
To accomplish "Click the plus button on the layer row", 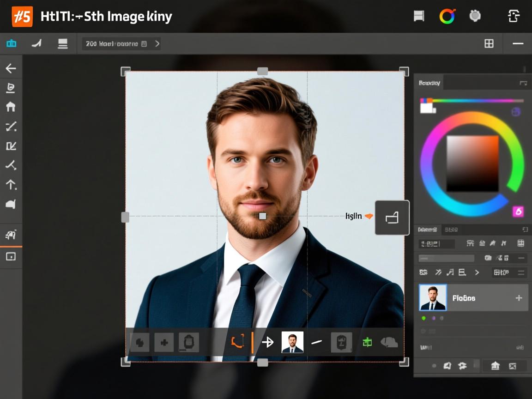I will coord(519,298).
